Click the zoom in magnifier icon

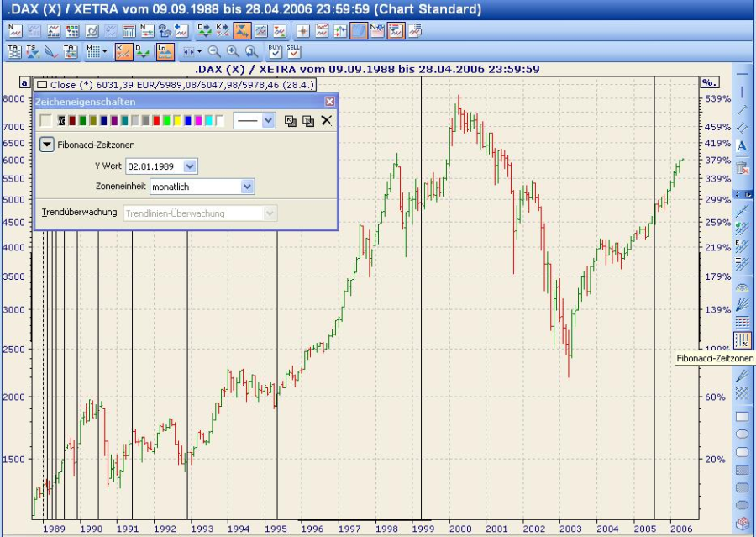coord(233,52)
